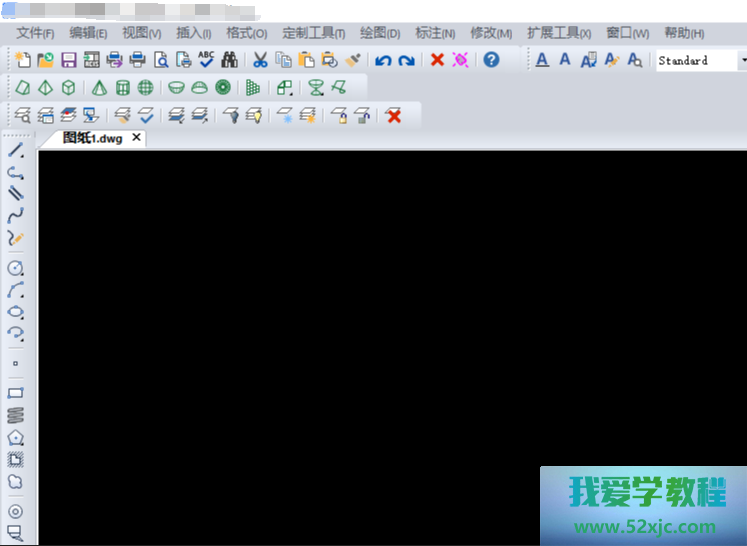747x546 pixels.
Task: Expand the Standard text style dropdown
Action: point(742,61)
